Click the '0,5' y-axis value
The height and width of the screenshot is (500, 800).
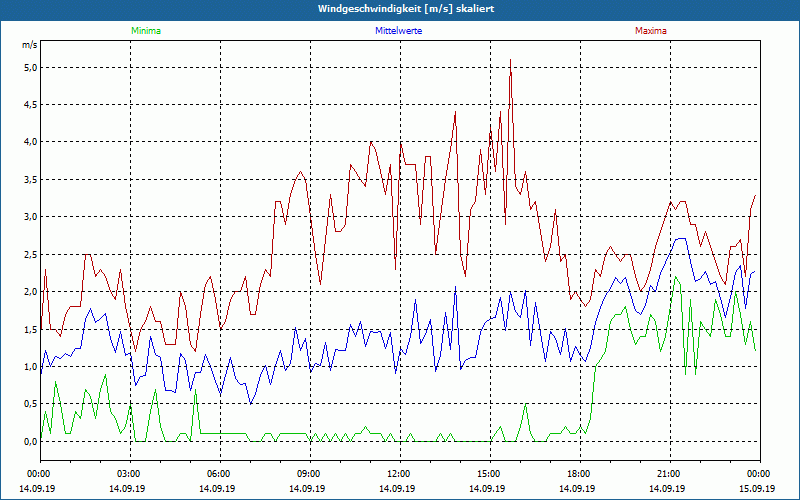[x=31, y=404]
